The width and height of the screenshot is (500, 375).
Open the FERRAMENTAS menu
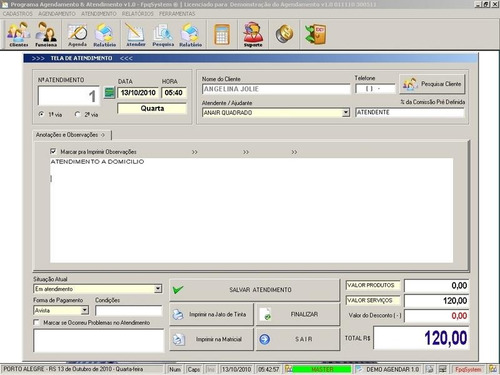click(177, 14)
